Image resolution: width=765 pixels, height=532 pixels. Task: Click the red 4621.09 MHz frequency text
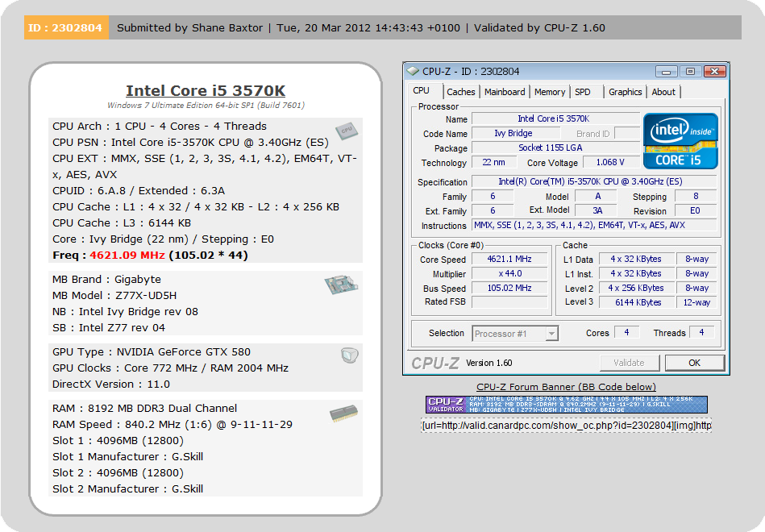click(127, 256)
